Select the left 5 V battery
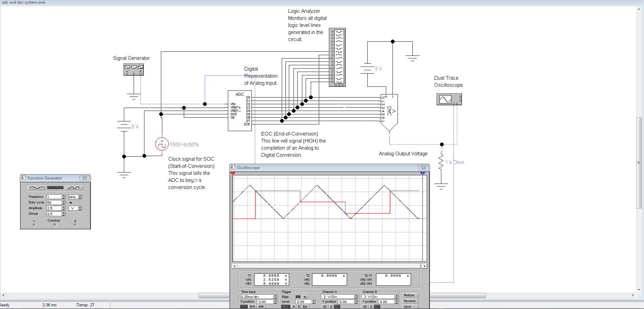The height and width of the screenshot is (309, 644). click(x=124, y=126)
